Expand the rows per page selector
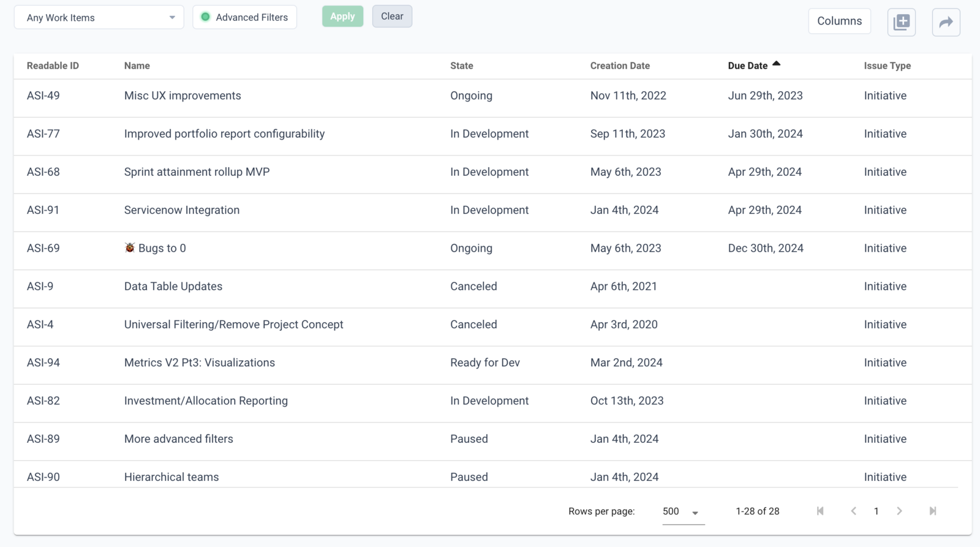This screenshot has width=980, height=547. [682, 511]
